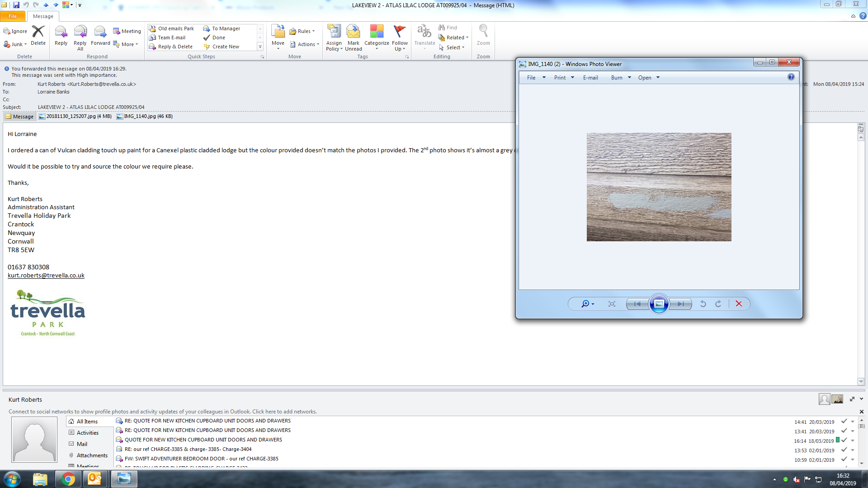Open the Categorize color squares icon
This screenshot has height=488, width=868.
point(377,36)
